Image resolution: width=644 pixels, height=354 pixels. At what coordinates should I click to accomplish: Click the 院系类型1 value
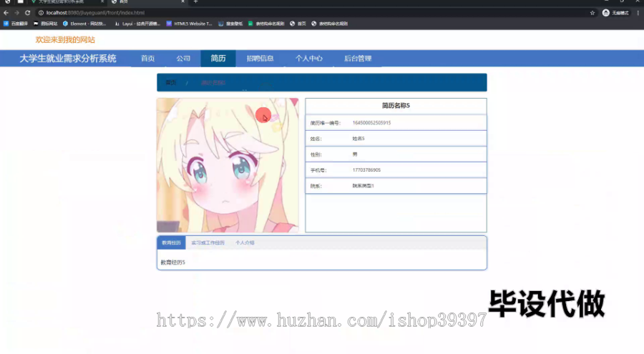click(364, 186)
